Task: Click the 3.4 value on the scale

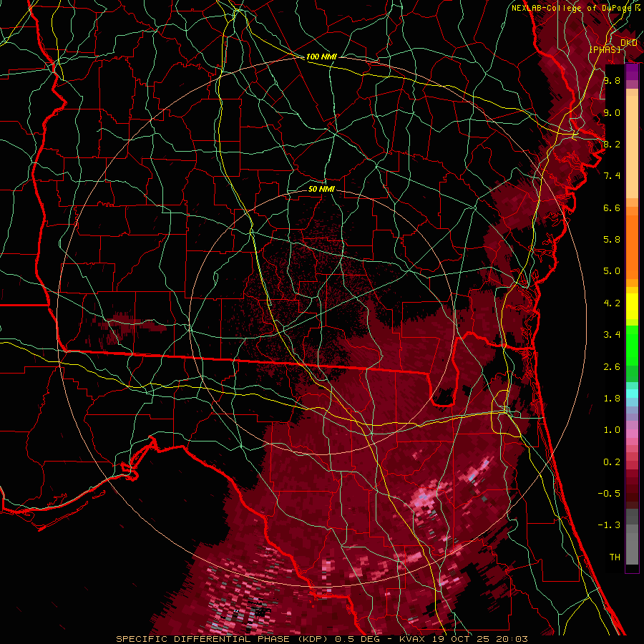Action: tap(612, 335)
